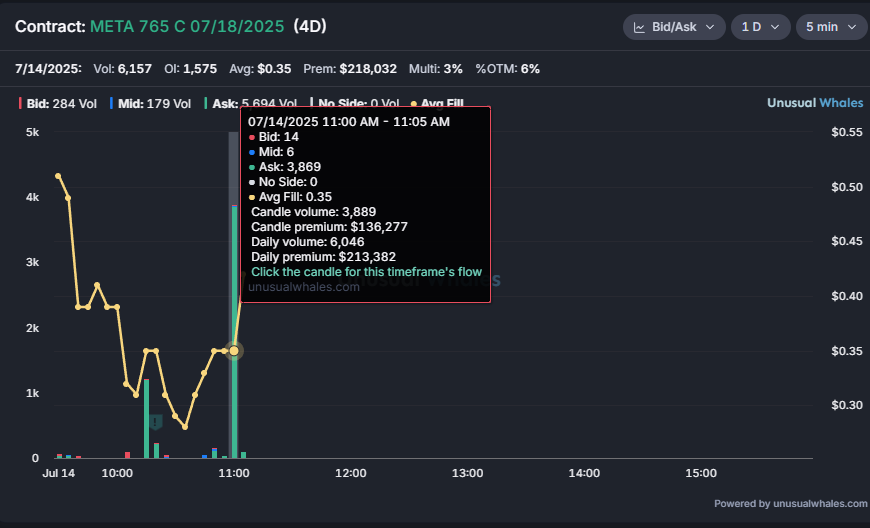
Task: Click the 'Candle premium: $136,277' tooltip line
Action: pos(329,227)
